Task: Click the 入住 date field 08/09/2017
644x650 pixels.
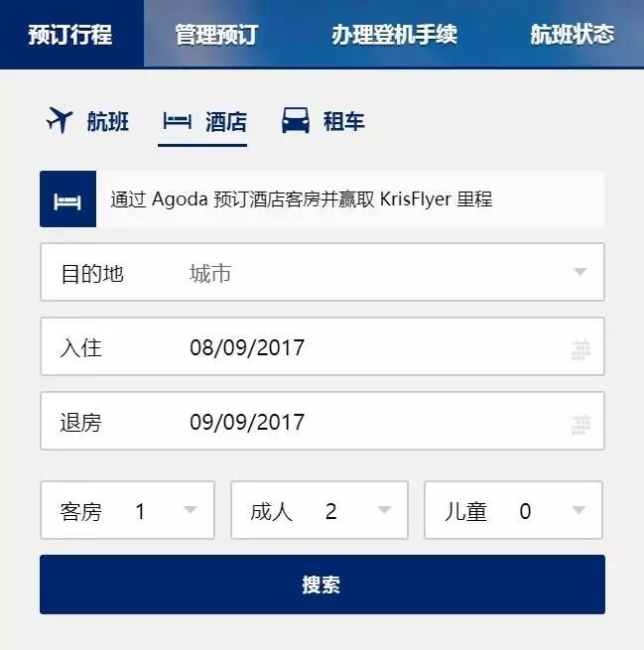Action: pyautogui.click(x=322, y=346)
